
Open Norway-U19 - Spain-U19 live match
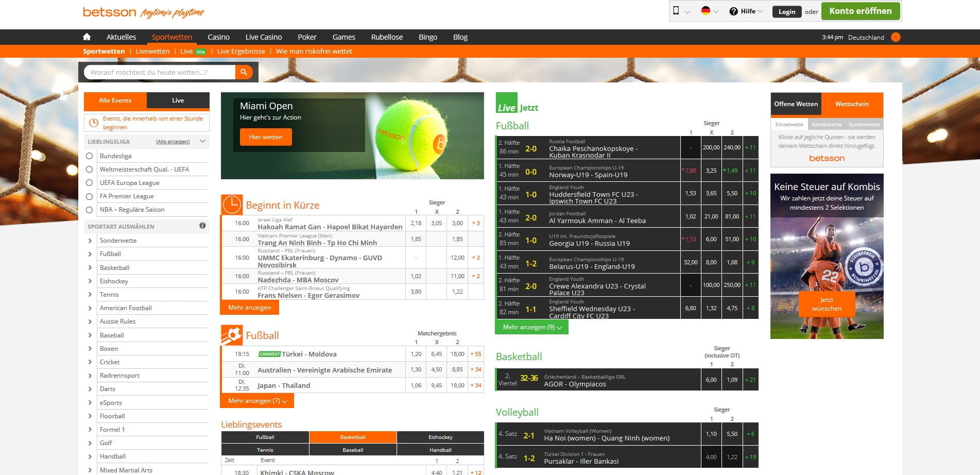tap(588, 175)
